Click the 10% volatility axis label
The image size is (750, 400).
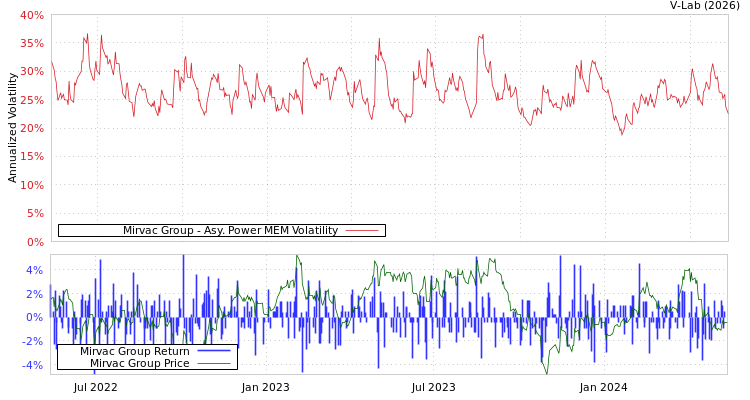tap(32, 185)
